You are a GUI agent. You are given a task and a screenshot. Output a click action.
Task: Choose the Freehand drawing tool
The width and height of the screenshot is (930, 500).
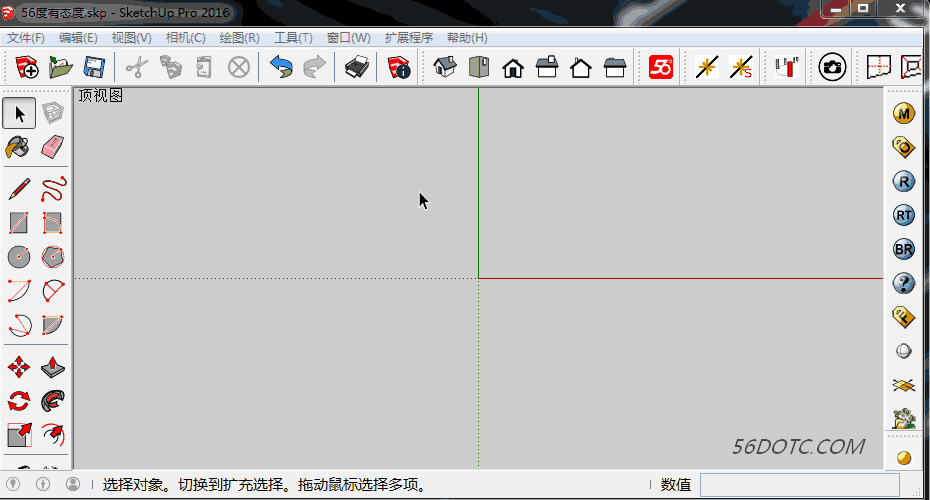pos(53,188)
